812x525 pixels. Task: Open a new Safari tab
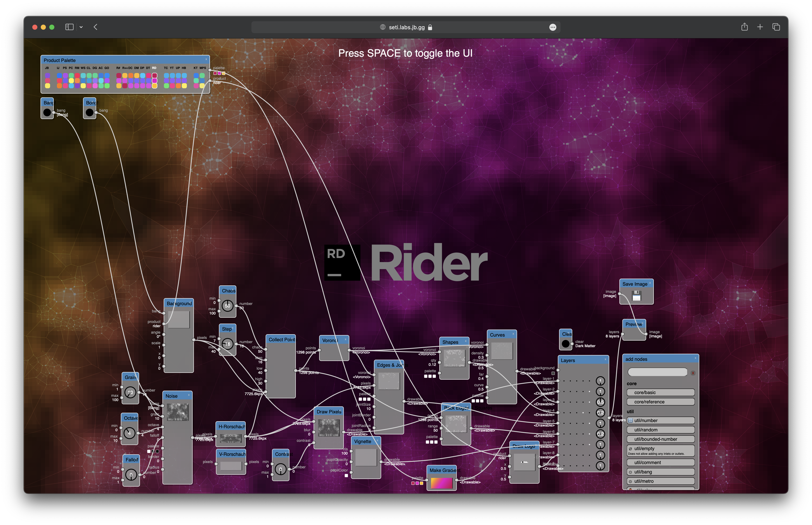760,27
